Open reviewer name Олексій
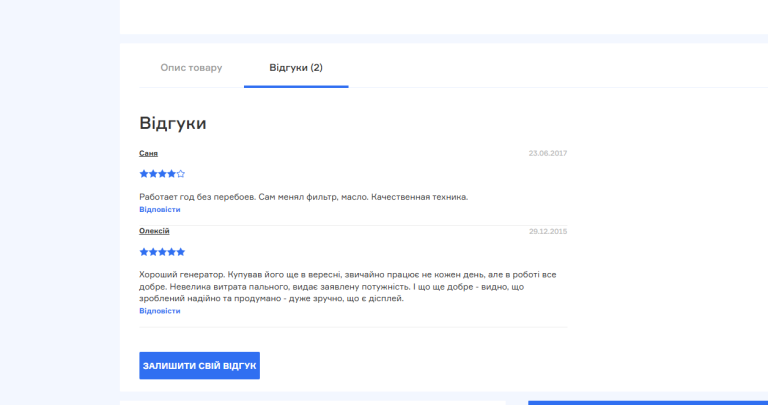 pos(154,231)
